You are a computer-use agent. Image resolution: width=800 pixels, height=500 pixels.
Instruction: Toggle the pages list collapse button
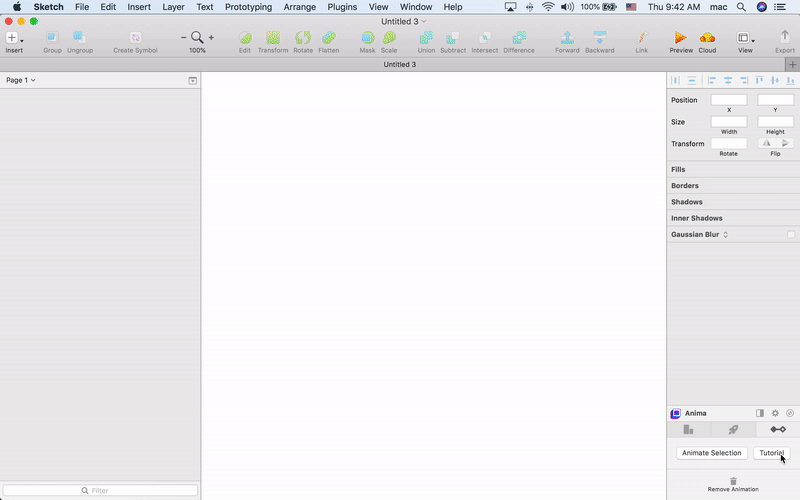(192, 81)
